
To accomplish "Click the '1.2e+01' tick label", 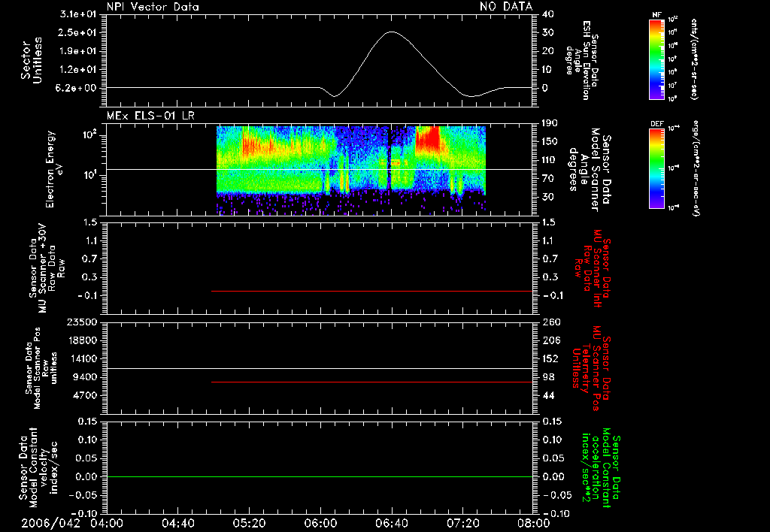I will (x=77, y=69).
